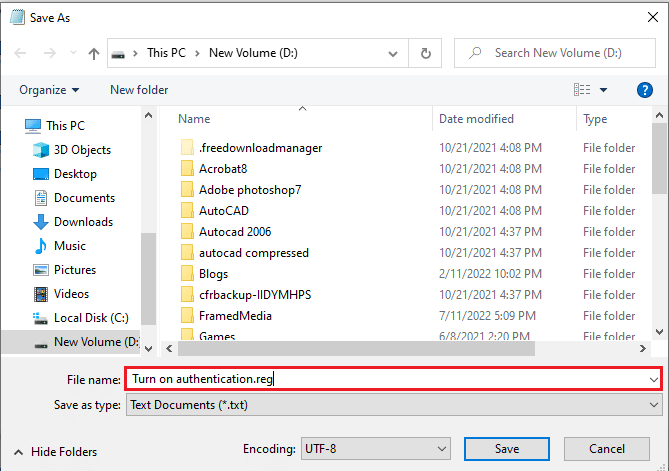Click the horizontal scrollbar thumb of file list

[356, 349]
